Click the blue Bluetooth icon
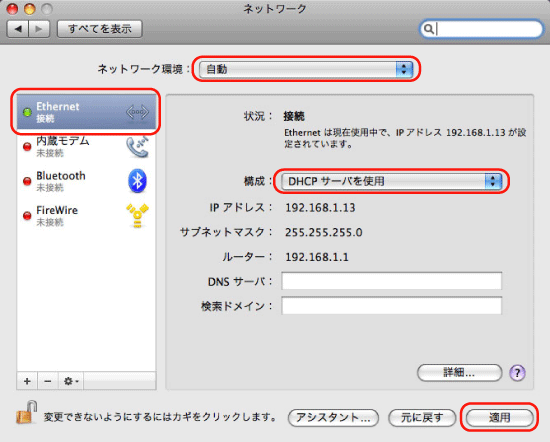The image size is (550, 442). (137, 181)
